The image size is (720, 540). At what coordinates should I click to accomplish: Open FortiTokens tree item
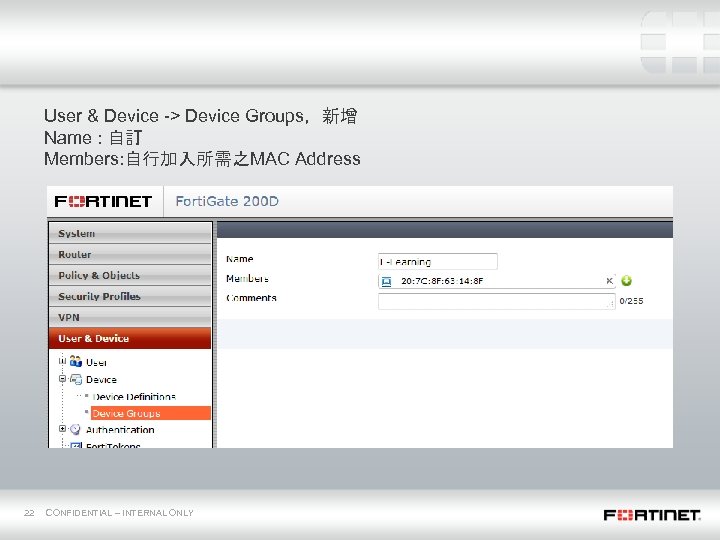pyautogui.click(x=113, y=445)
